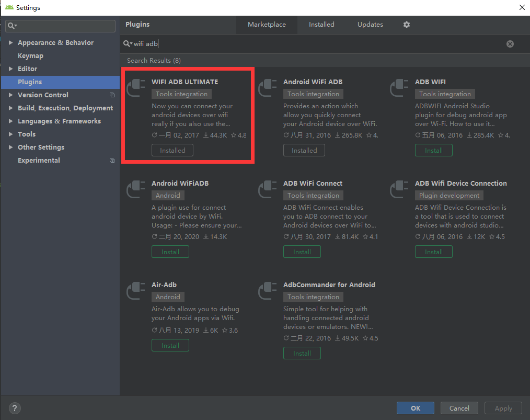This screenshot has height=420, width=530.
Task: Expand Other Settings section
Action: pyautogui.click(x=10, y=147)
